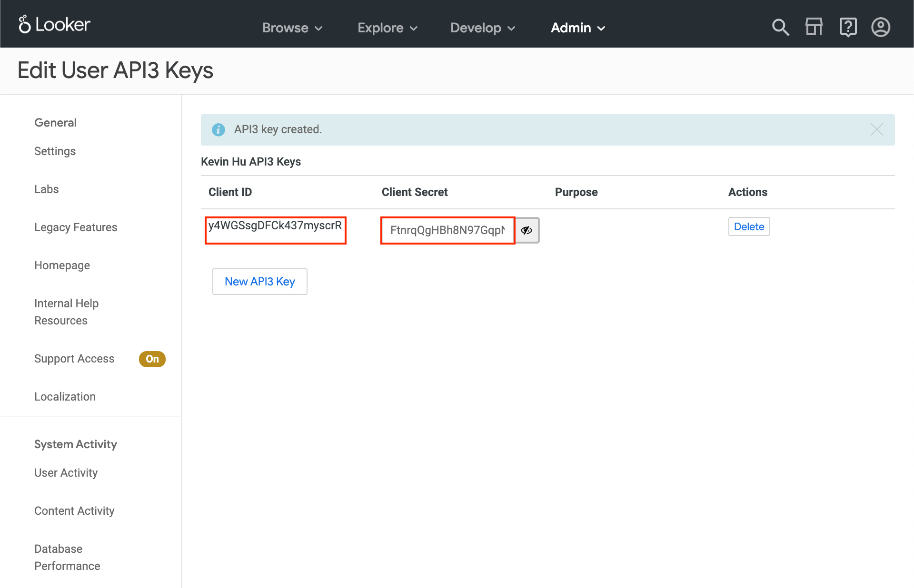Expand the Browse dropdown menu
Viewport: 914px width, 588px height.
292,28
